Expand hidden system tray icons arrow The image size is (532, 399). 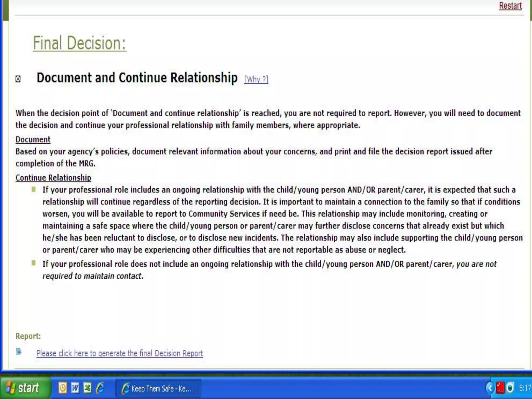(x=490, y=388)
